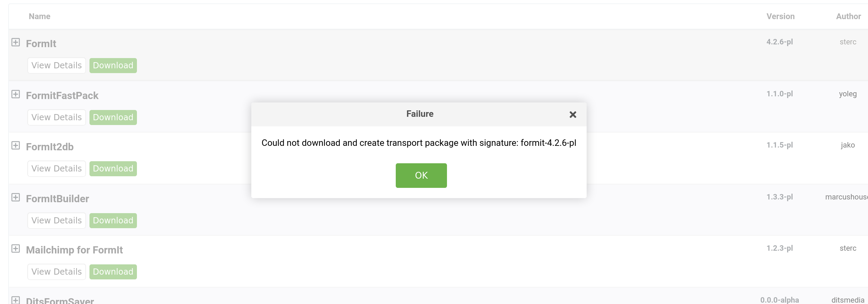Download Mailchimp for FormIt
868x304 pixels.
pyautogui.click(x=113, y=272)
